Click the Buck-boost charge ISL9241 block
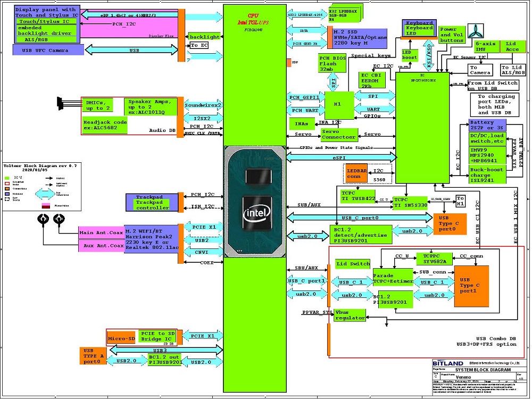Screen dimensions: 532x399 tap(487, 174)
